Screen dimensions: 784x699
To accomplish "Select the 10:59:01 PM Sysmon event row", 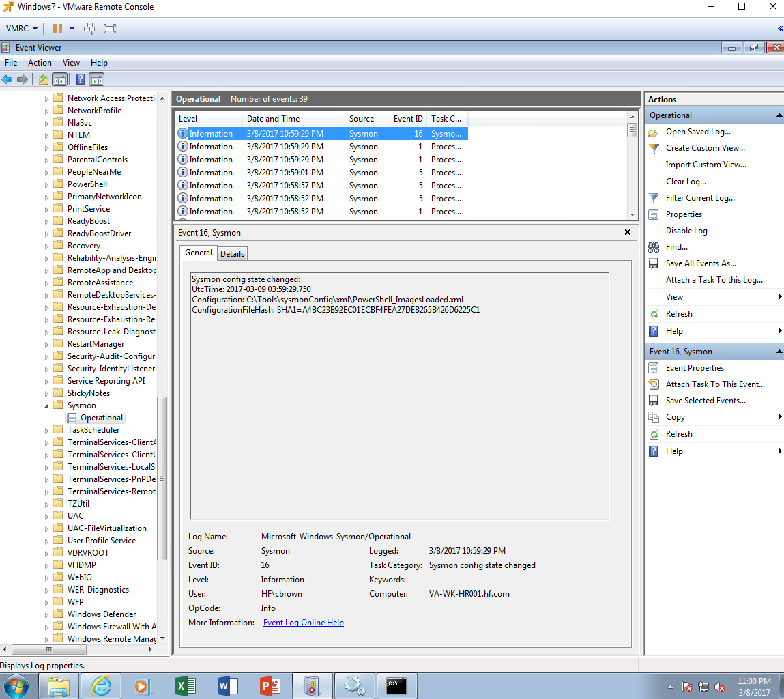I will 321,173.
